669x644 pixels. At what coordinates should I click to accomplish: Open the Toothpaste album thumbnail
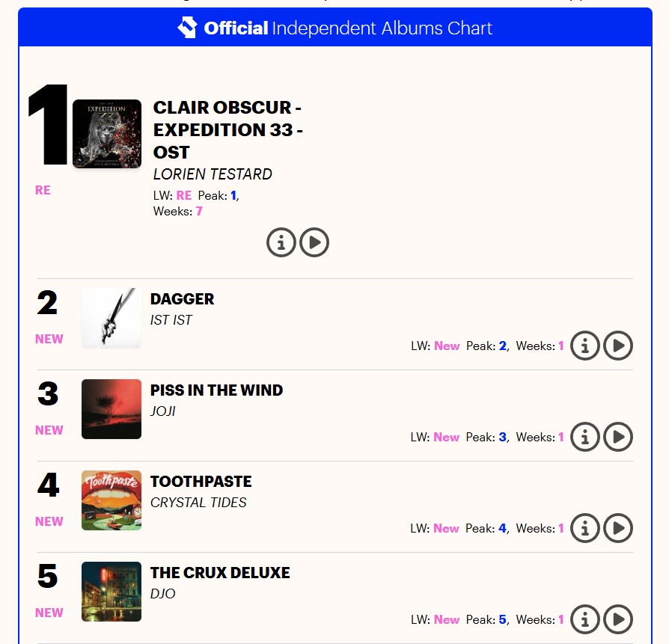(111, 500)
